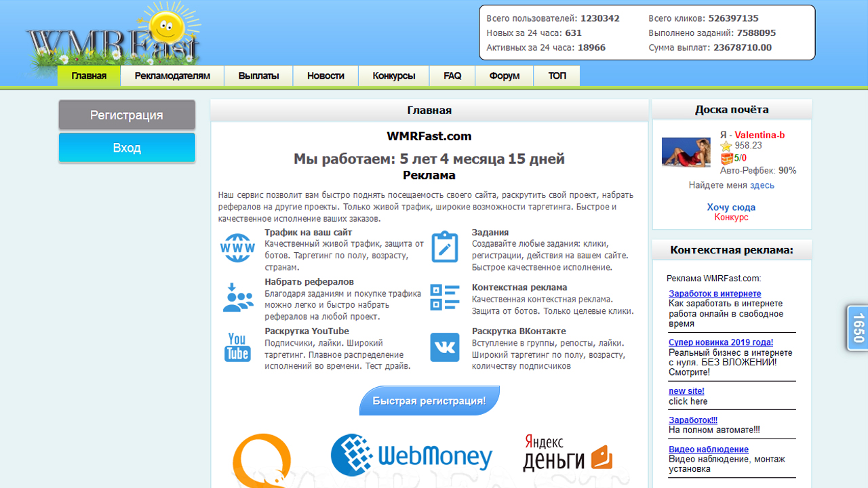Click the WebMoney payment logo
The height and width of the screenshot is (488, 868).
(412, 455)
